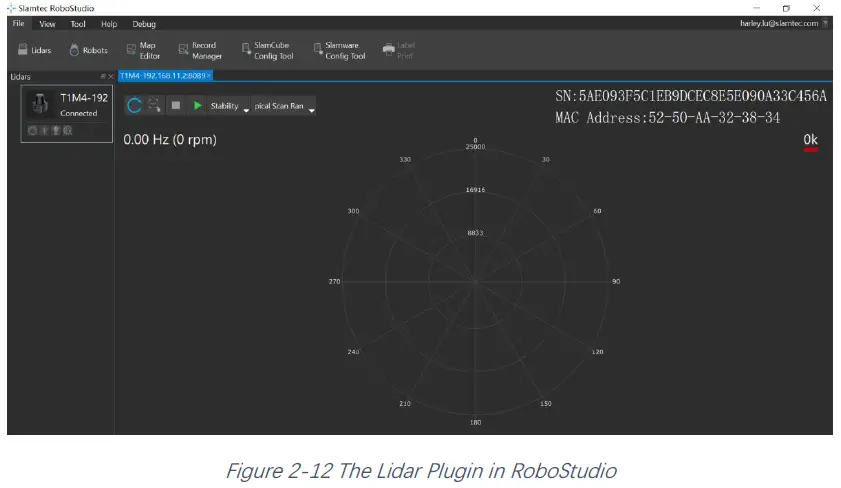Stop the lidar scan
The width and height of the screenshot is (841, 488).
pyautogui.click(x=175, y=106)
